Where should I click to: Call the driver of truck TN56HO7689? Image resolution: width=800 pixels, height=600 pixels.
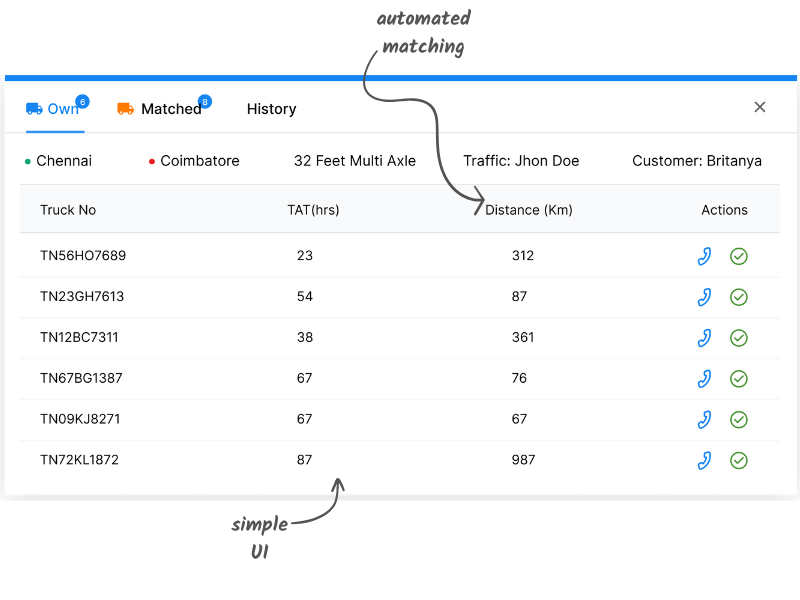pos(704,256)
